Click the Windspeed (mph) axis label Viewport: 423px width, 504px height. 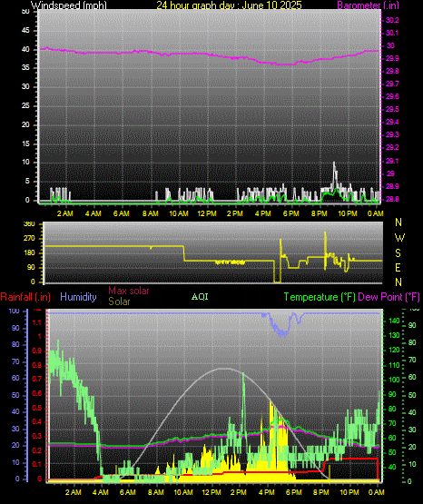(69, 5)
